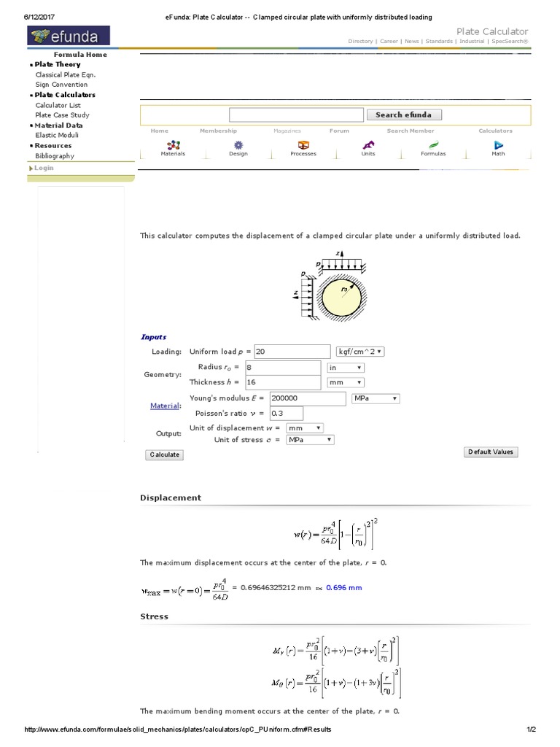Click the Search efunda button
This screenshot has width=560, height=747.
[404, 115]
